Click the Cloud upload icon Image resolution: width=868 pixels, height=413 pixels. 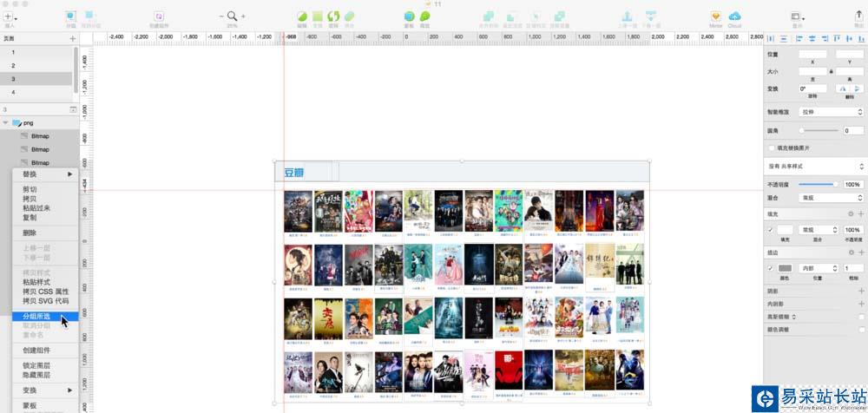[734, 16]
